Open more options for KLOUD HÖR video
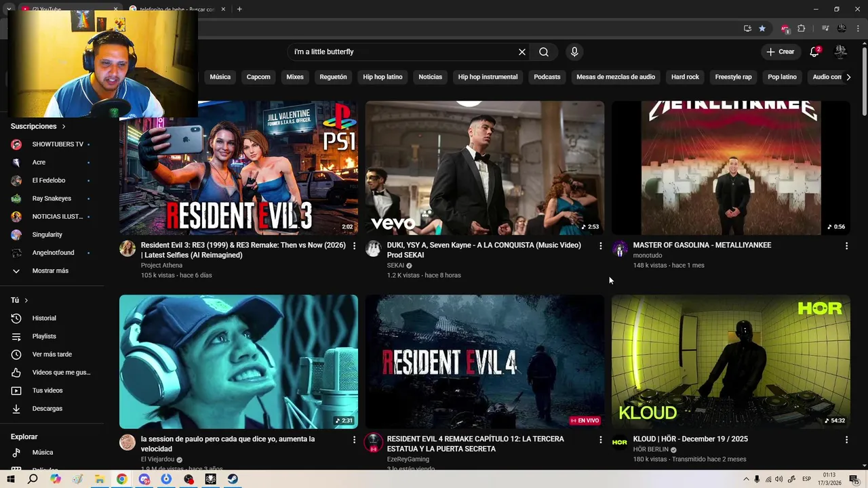This screenshot has height=488, width=868. coord(846,440)
